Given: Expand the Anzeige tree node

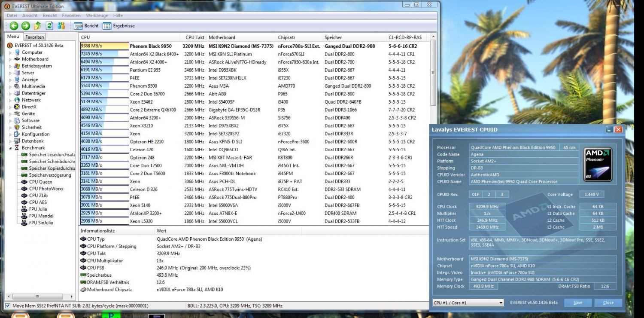Looking at the screenshot, I should (11, 80).
